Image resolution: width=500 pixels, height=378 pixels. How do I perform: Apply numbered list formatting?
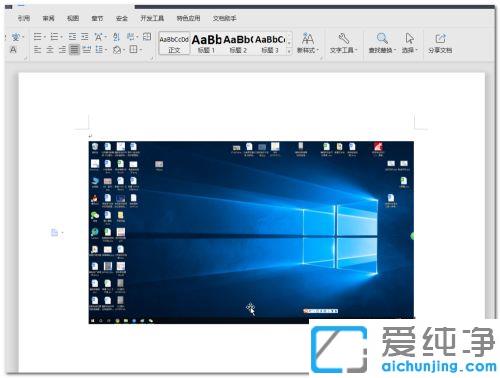[x=54, y=37]
